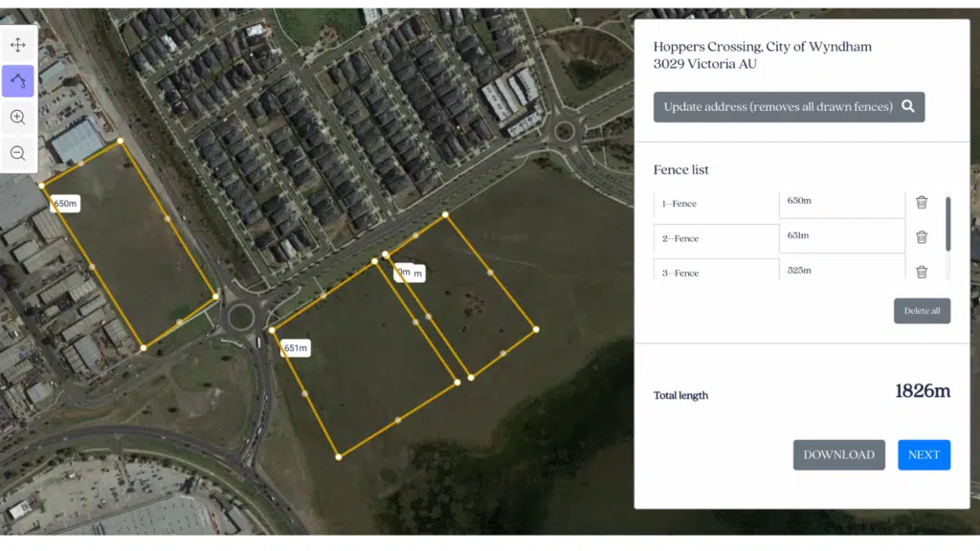980x551 pixels.
Task: Click the bottom corner node of 651m fence
Action: point(339,457)
